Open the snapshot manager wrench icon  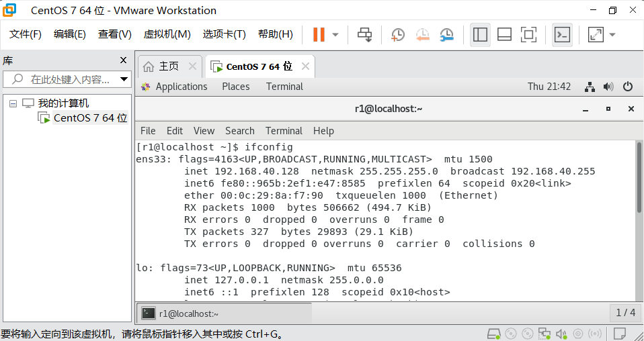(447, 35)
